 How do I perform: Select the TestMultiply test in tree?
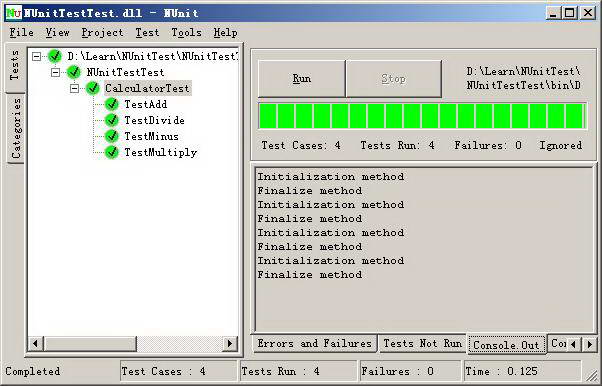point(160,152)
